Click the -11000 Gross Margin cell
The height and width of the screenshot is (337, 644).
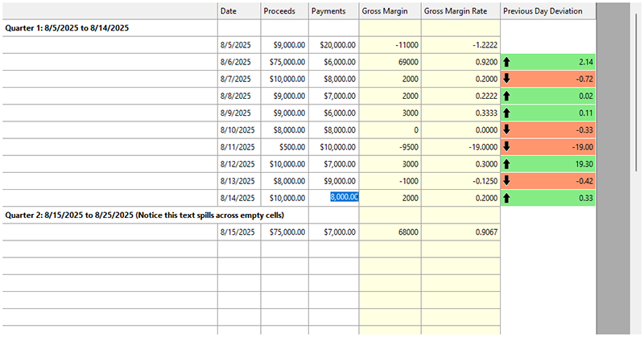390,44
